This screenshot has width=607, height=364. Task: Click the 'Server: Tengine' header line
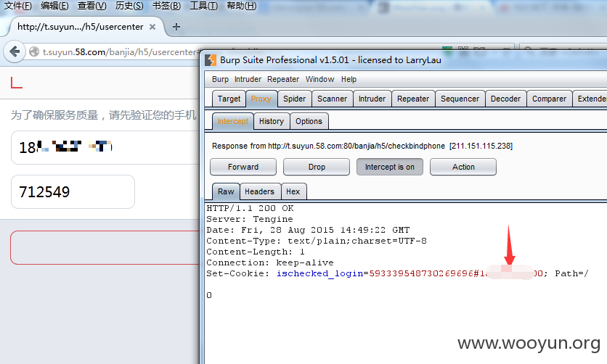coord(250,219)
